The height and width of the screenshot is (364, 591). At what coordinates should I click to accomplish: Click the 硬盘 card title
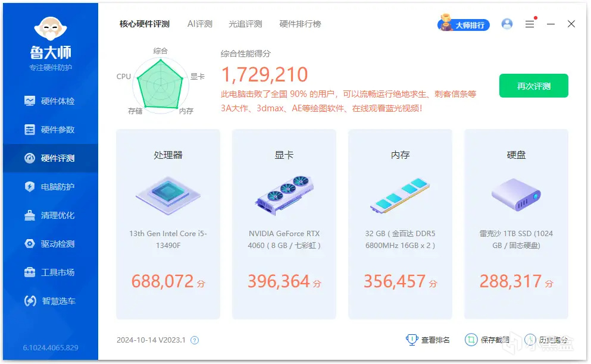coord(516,155)
